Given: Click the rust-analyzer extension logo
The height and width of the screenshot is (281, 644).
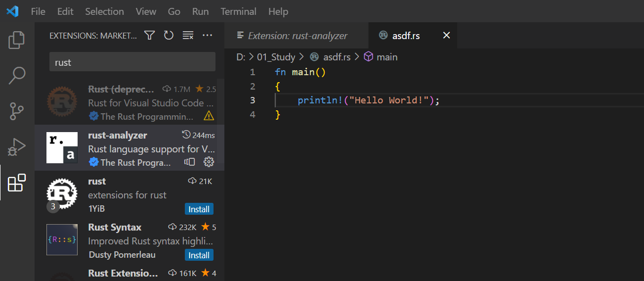Looking at the screenshot, I should (x=62, y=147).
